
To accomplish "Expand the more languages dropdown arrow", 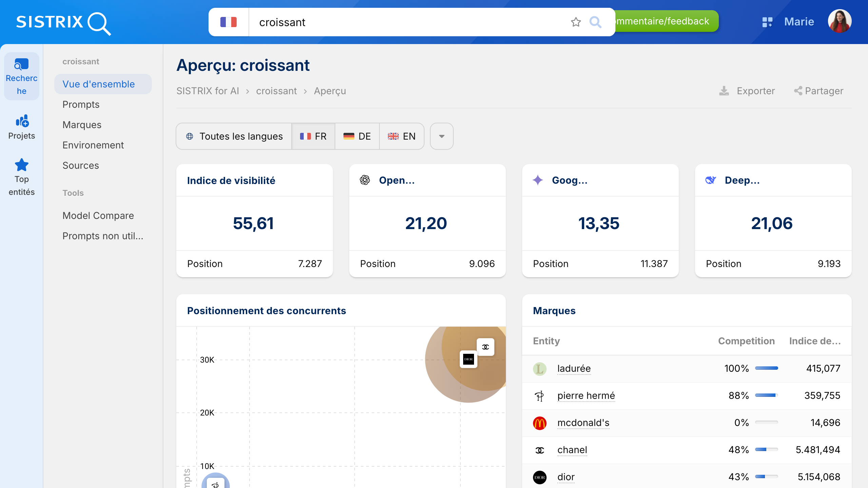I will pyautogui.click(x=441, y=136).
